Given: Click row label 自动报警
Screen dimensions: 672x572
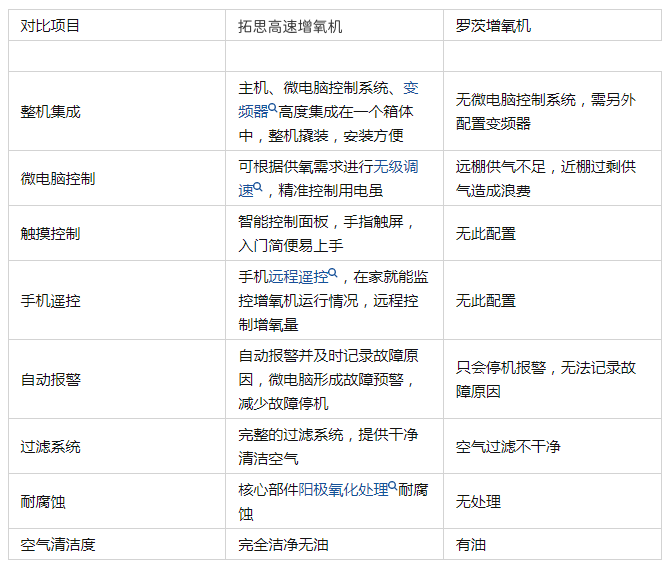Looking at the screenshot, I should click(x=51, y=380).
